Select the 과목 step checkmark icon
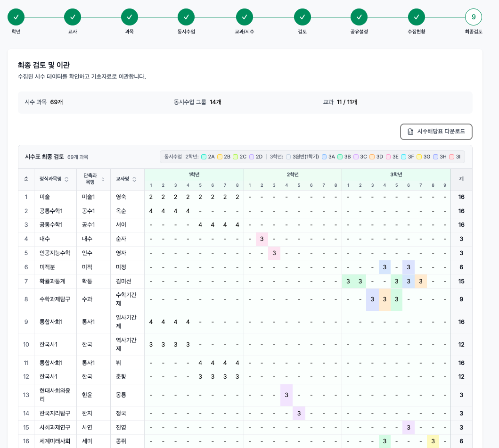Viewport: 499px width, 448px height. tap(130, 17)
